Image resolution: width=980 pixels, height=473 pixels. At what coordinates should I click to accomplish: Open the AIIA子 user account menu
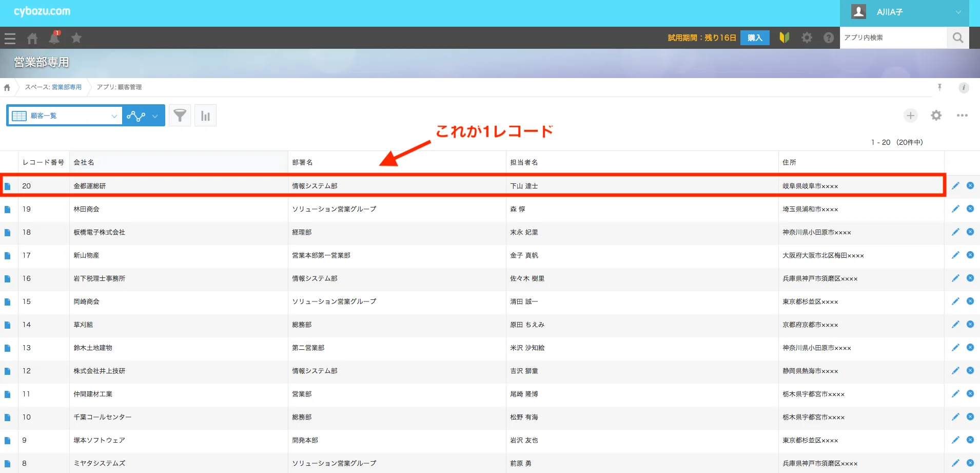point(904,12)
